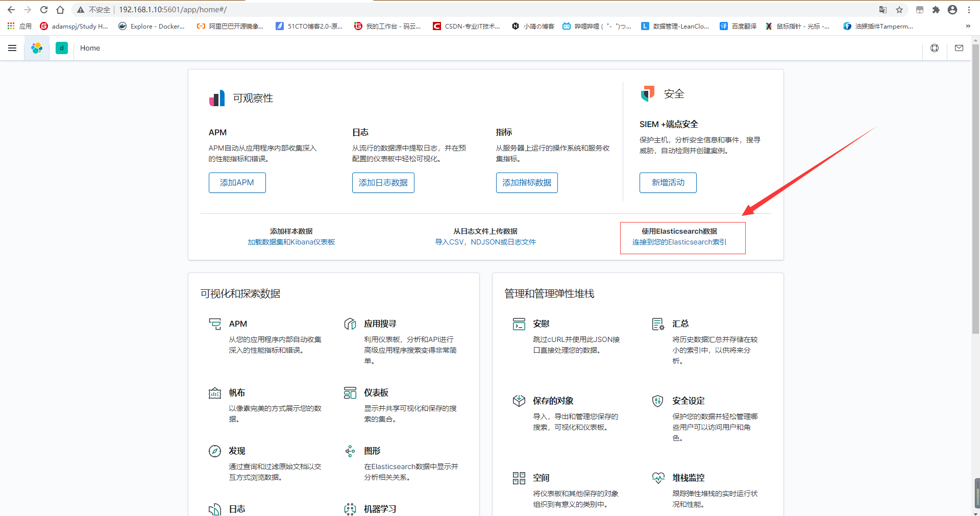The image size is (980, 516).
Task: Click the App Search (应用搜寻) icon
Action: 350,324
